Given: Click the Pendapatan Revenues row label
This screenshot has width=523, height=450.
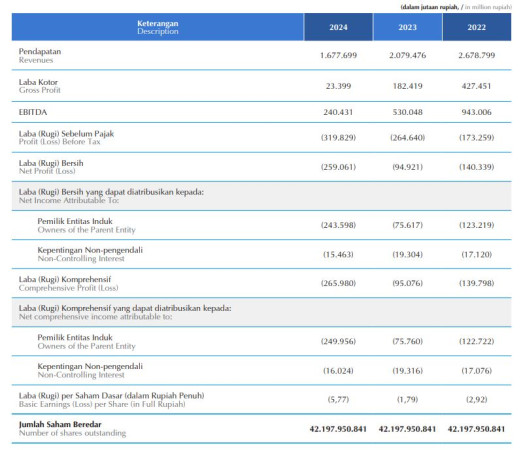Looking at the screenshot, I should (40, 56).
